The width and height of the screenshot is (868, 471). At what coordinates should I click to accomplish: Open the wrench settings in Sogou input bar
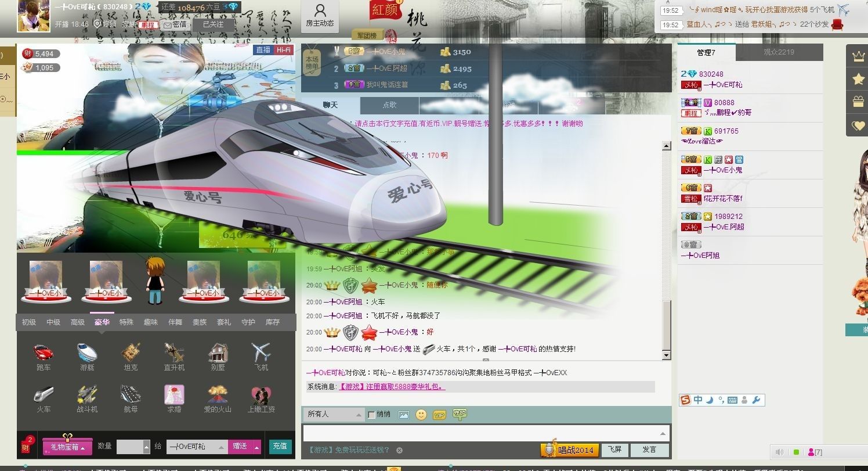(756, 400)
